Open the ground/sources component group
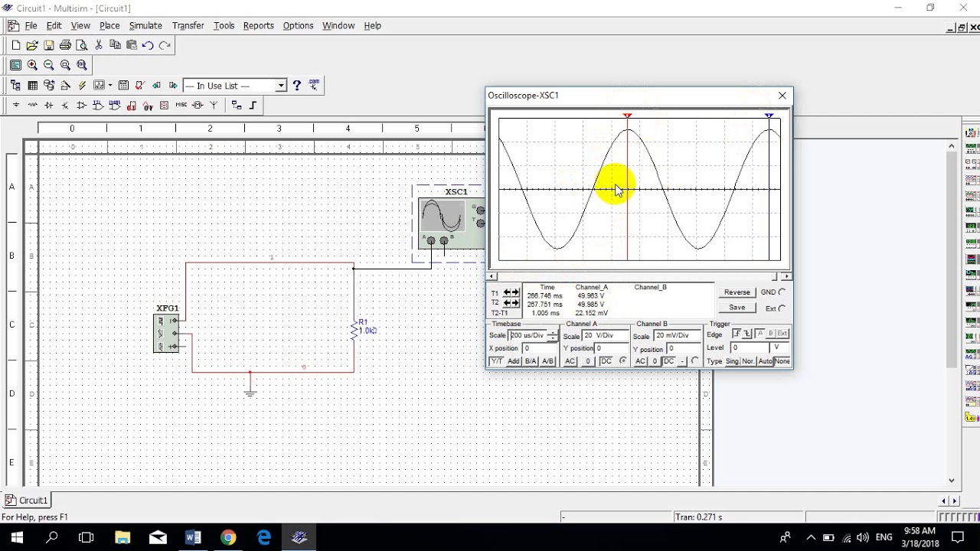 [16, 106]
